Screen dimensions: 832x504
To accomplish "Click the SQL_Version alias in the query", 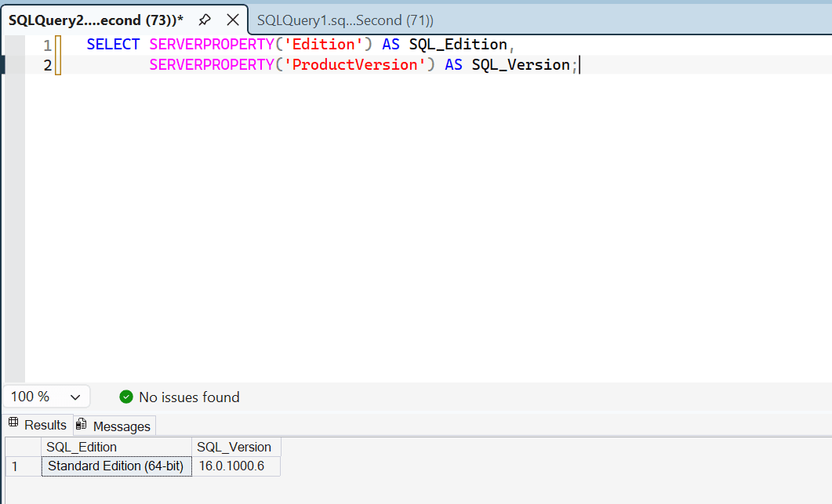I will (x=520, y=65).
